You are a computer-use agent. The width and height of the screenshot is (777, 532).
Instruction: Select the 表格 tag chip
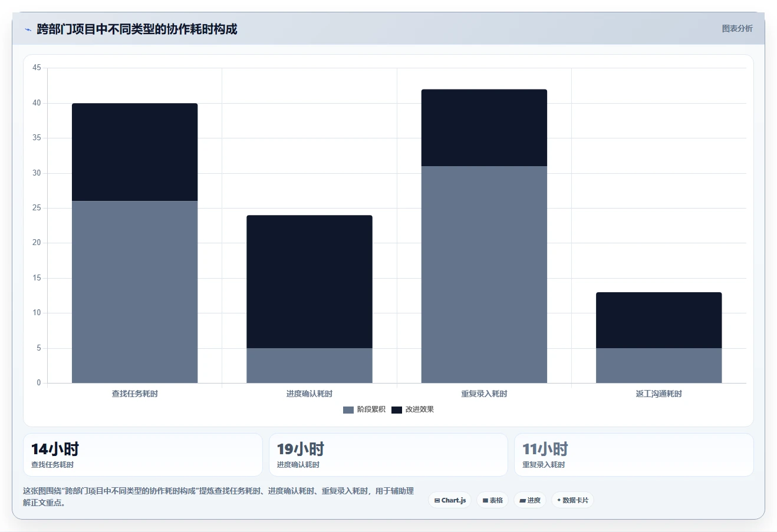[492, 500]
